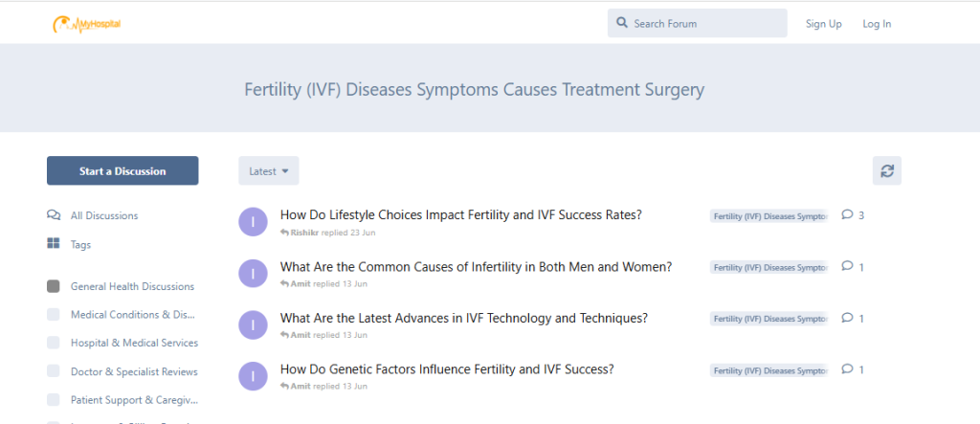Image resolution: width=980 pixels, height=424 pixels.
Task: Click avatar of Genetic Factors discussion
Action: pyautogui.click(x=253, y=375)
